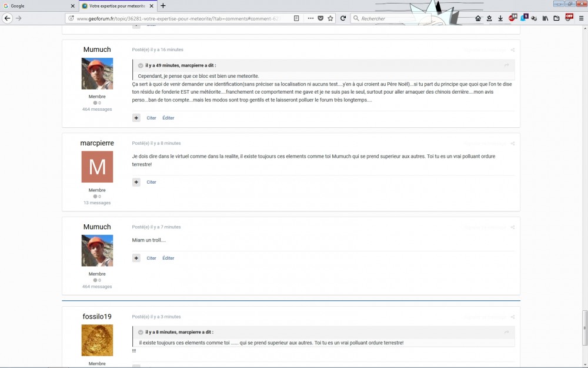Bookmark this page with the star icon

(x=330, y=18)
